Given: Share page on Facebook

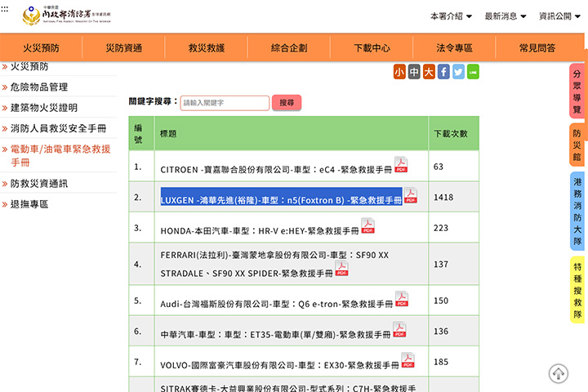Looking at the screenshot, I should [x=443, y=72].
